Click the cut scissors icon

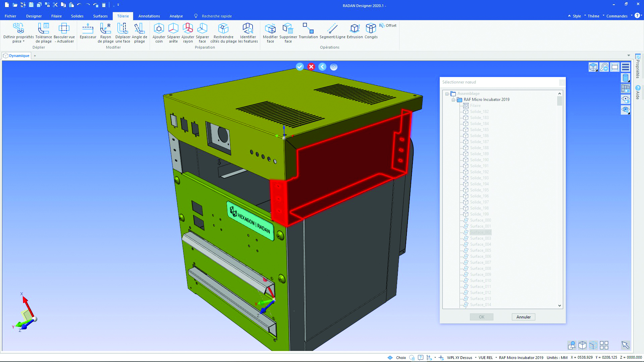[55, 5]
